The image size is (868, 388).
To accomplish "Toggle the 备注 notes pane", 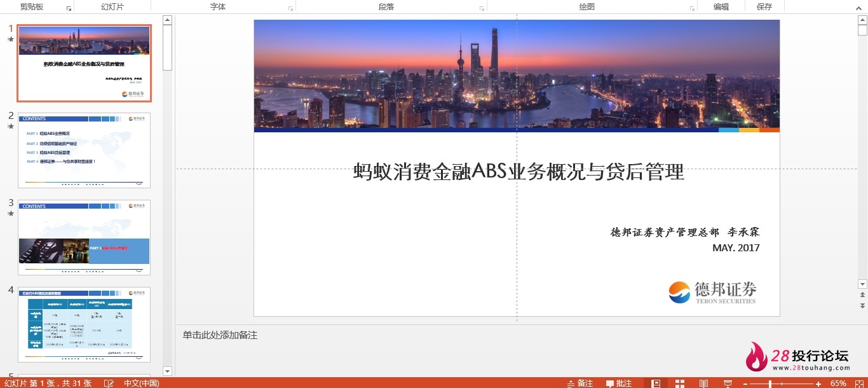I will 580,383.
